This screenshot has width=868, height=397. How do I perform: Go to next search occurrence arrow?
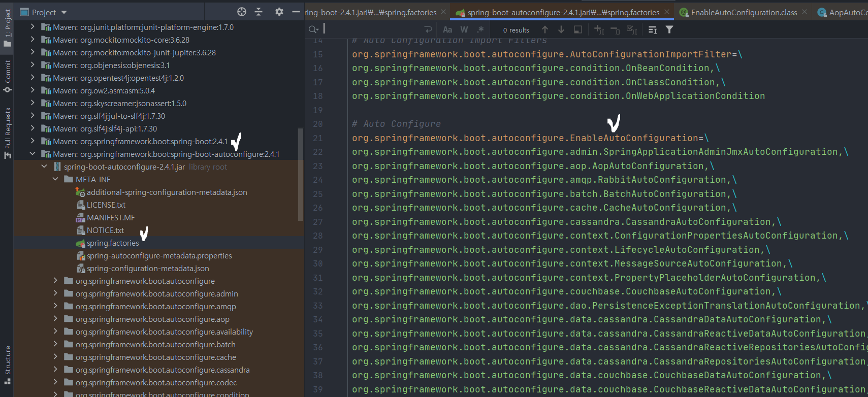pyautogui.click(x=561, y=30)
